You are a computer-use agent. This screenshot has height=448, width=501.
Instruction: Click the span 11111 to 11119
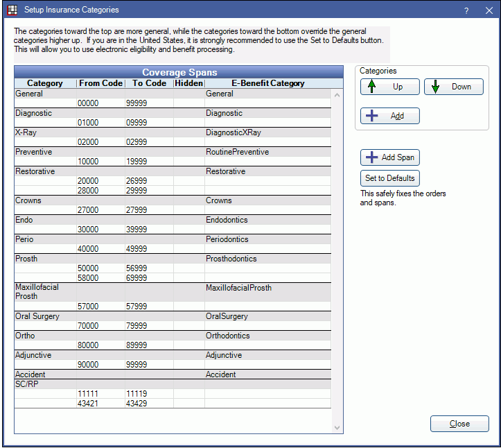(173, 394)
